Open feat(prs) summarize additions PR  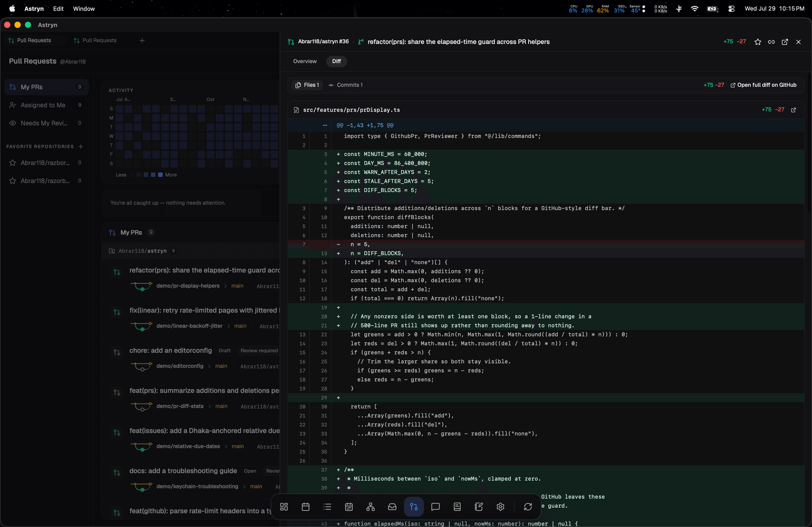(204, 391)
